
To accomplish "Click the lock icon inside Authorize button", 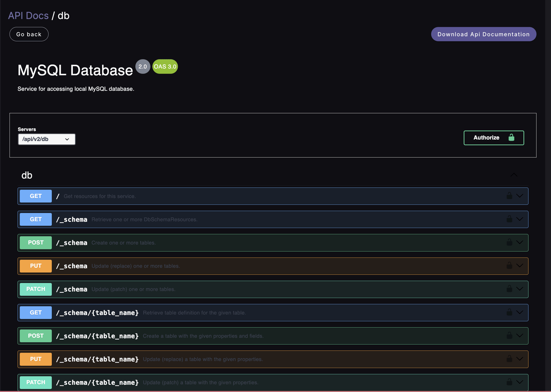I will (512, 138).
